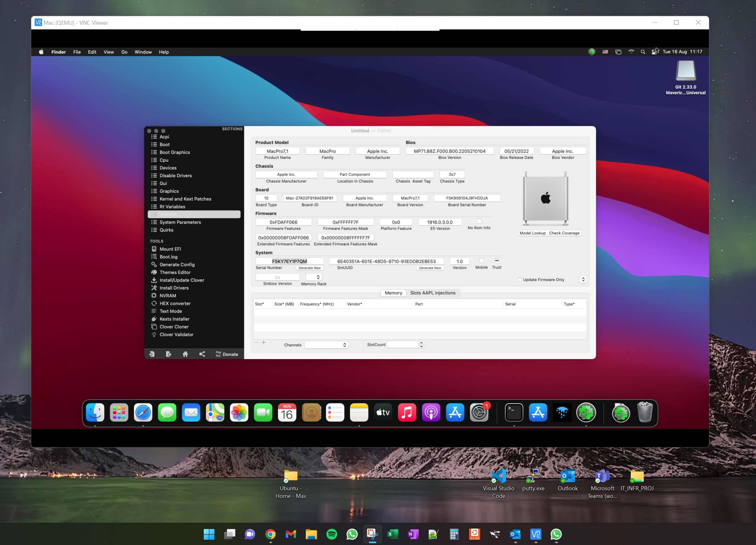
Task: Click the Mac Pro model image
Action: pos(545,199)
